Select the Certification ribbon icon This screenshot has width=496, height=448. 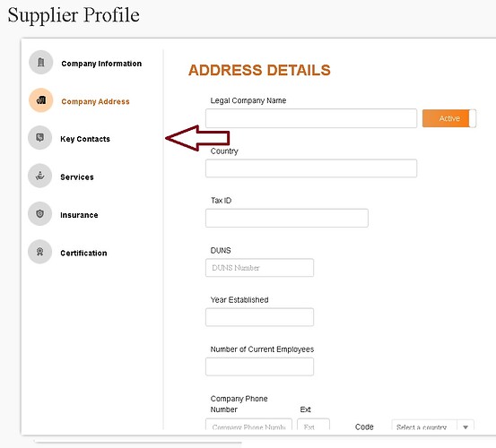[x=39, y=252]
